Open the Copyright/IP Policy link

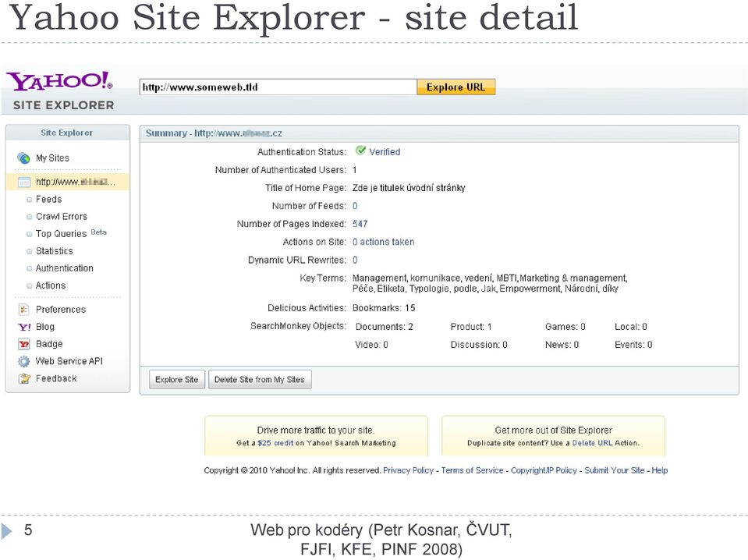pos(544,470)
